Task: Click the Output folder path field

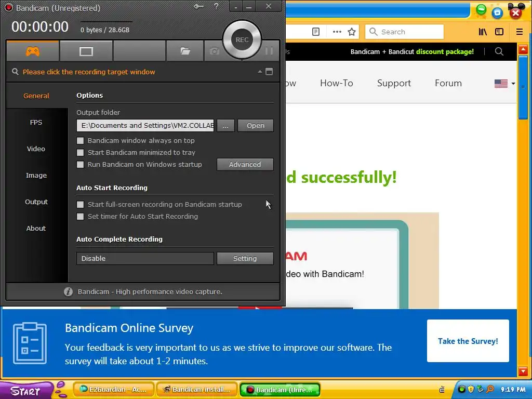Action: [x=145, y=126]
